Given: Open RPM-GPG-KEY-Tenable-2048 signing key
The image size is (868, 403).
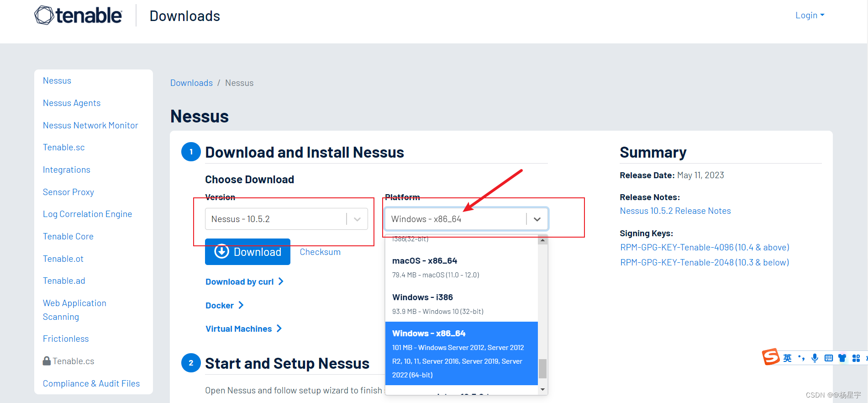Looking at the screenshot, I should click(x=705, y=262).
